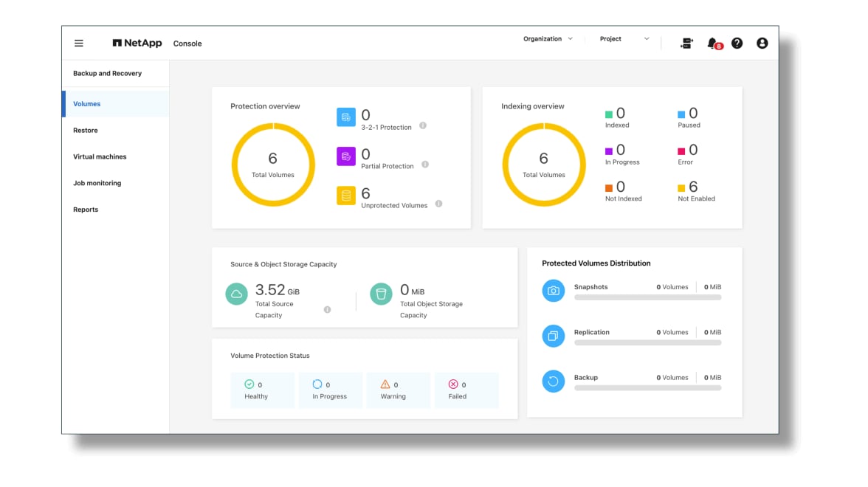Click the Snapshots "0 Volumes" count
This screenshot has width=868, height=487.
tap(672, 287)
